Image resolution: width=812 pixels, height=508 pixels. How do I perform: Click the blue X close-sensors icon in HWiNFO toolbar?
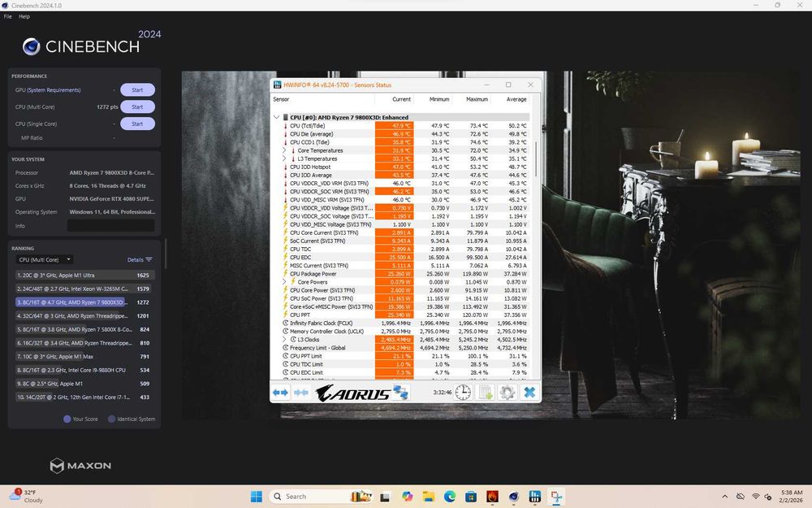529,393
